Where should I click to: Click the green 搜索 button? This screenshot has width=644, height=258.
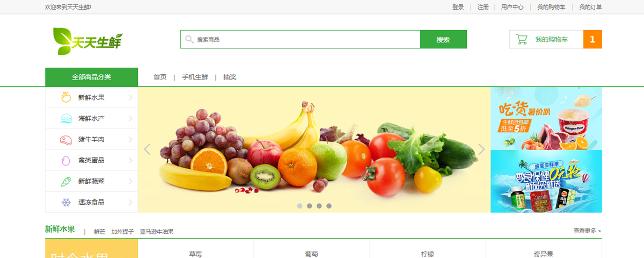tap(443, 39)
